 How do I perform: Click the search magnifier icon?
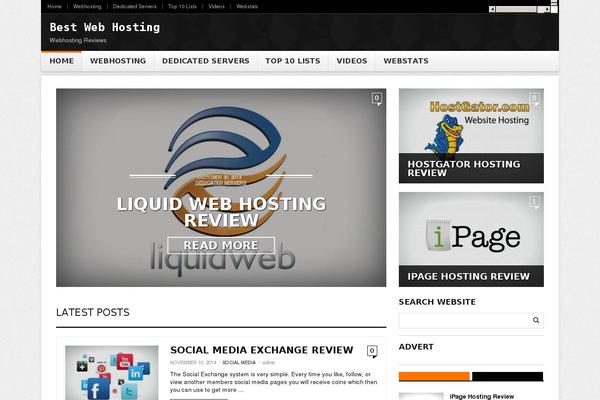(x=536, y=320)
